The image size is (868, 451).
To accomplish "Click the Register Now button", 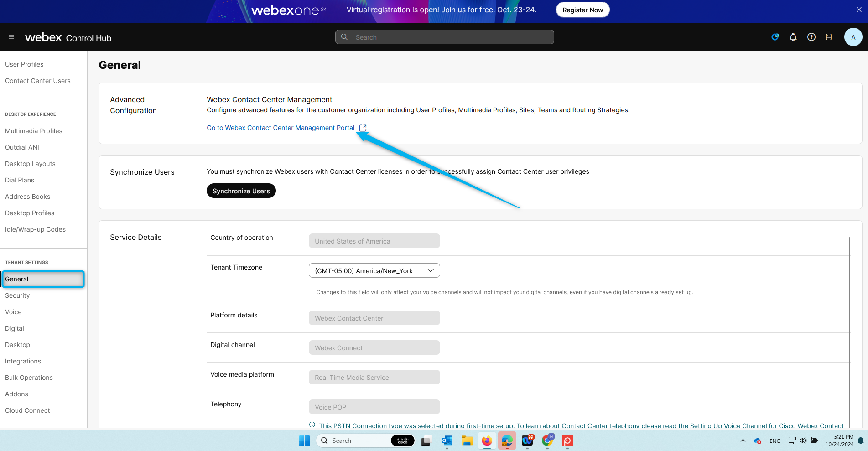I will (x=582, y=10).
